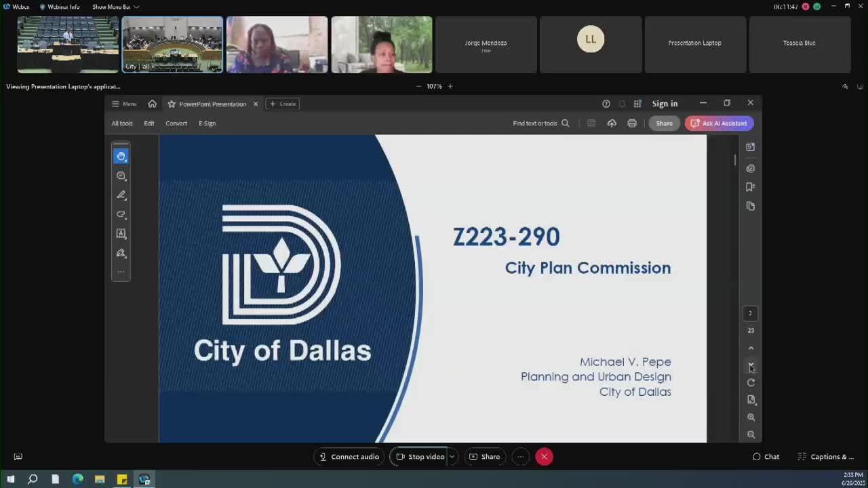Go to next page with down arrow
The width and height of the screenshot is (868, 488).
(x=751, y=365)
